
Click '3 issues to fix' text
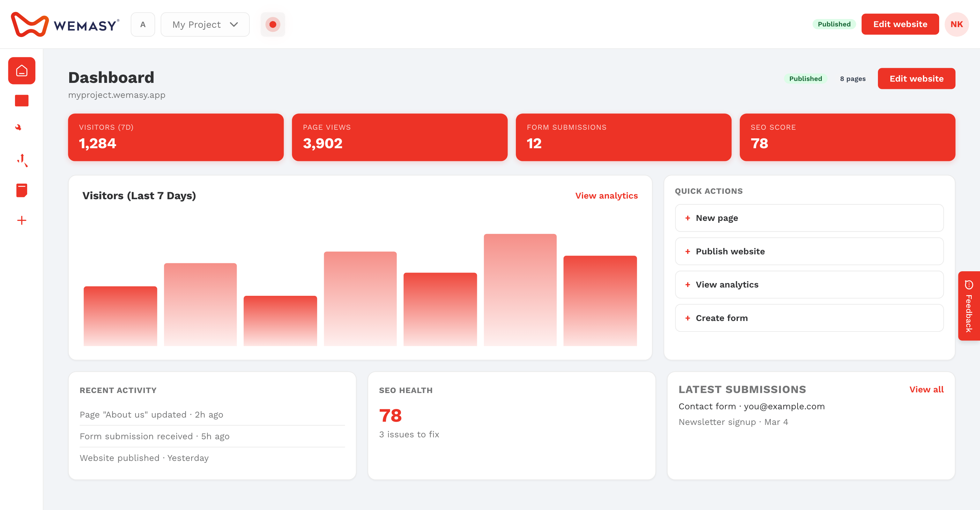(x=409, y=434)
